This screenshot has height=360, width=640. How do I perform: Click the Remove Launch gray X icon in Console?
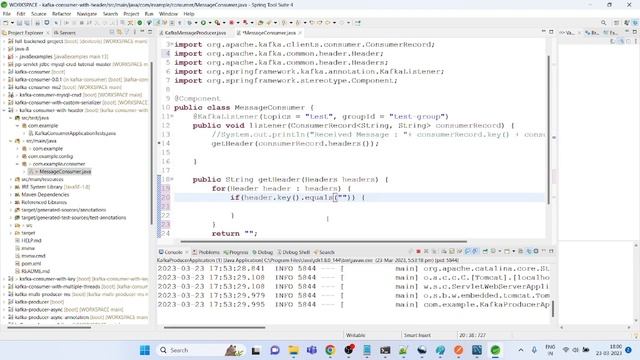coord(426,251)
